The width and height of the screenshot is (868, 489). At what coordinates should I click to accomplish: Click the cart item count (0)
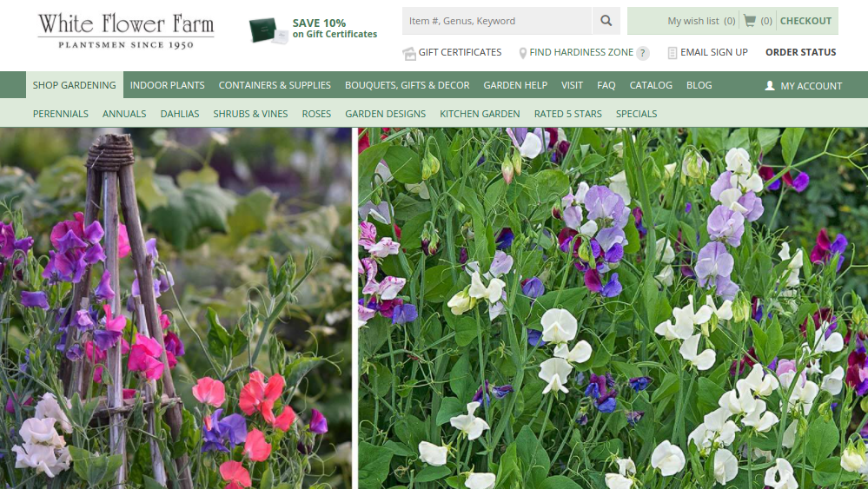[x=766, y=21]
